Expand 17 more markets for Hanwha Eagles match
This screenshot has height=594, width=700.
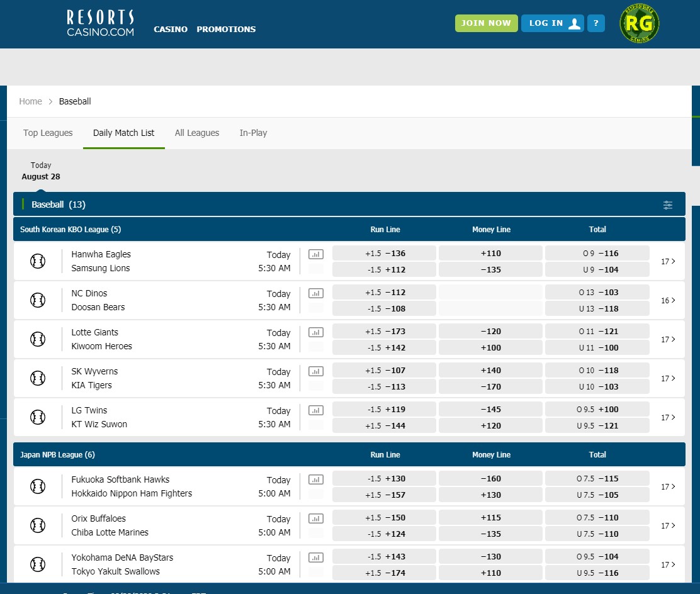click(668, 262)
